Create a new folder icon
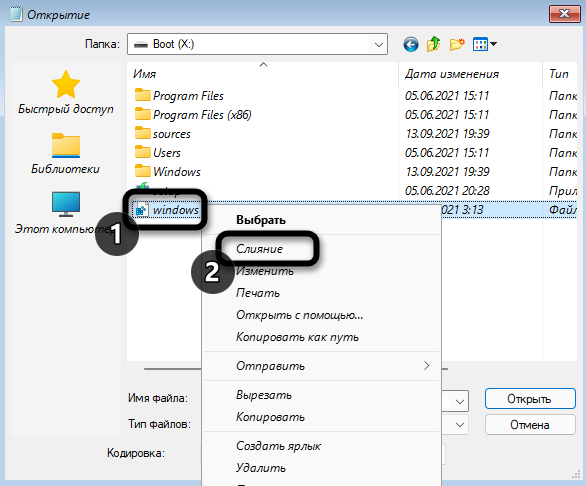Viewport: 586px width, 486px height. click(x=457, y=44)
